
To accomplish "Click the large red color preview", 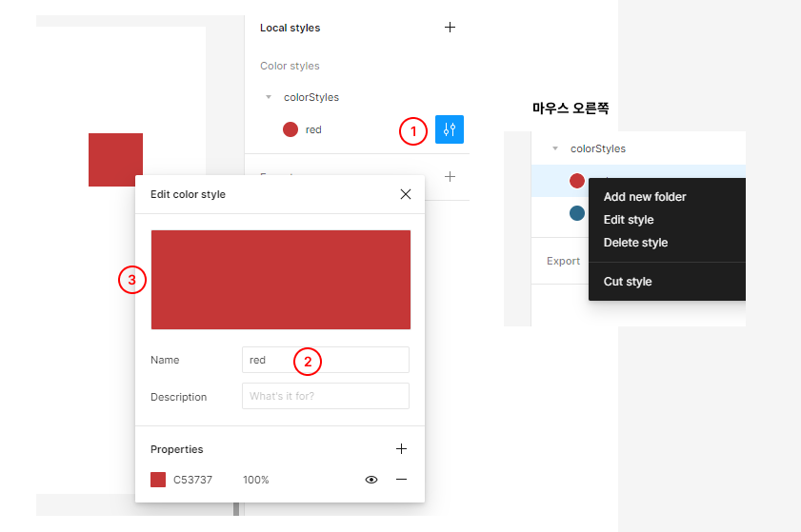I will [280, 280].
